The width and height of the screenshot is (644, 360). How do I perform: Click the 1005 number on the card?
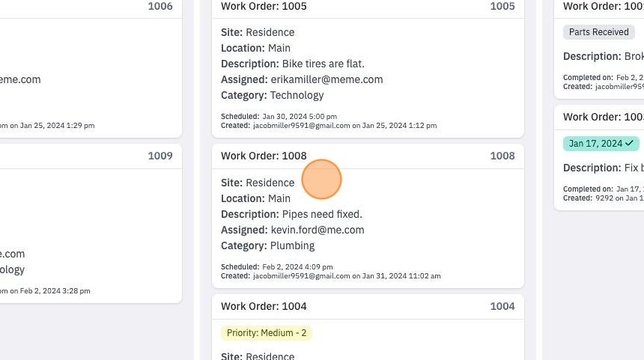point(502,6)
